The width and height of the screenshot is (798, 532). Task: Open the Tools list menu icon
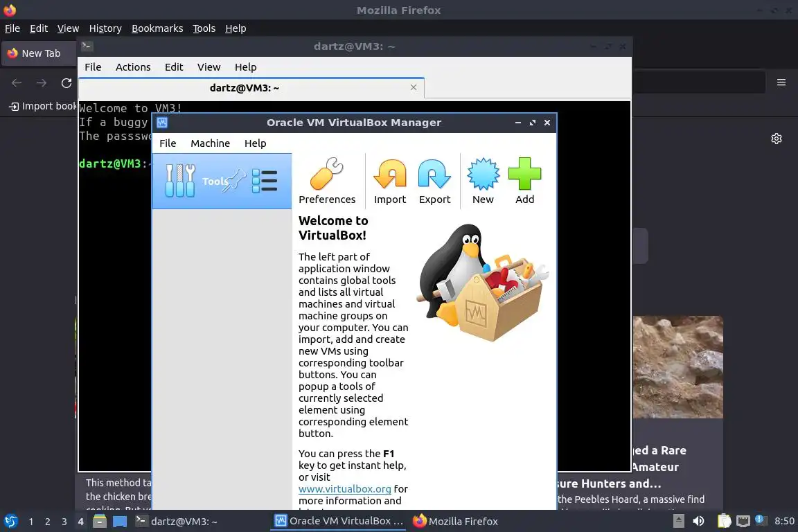click(x=265, y=181)
